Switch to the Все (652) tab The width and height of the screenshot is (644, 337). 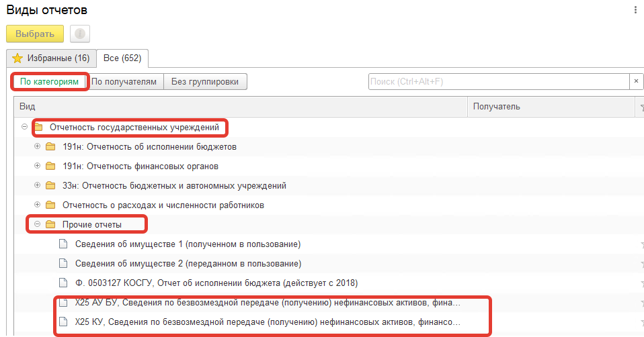pyautogui.click(x=122, y=58)
